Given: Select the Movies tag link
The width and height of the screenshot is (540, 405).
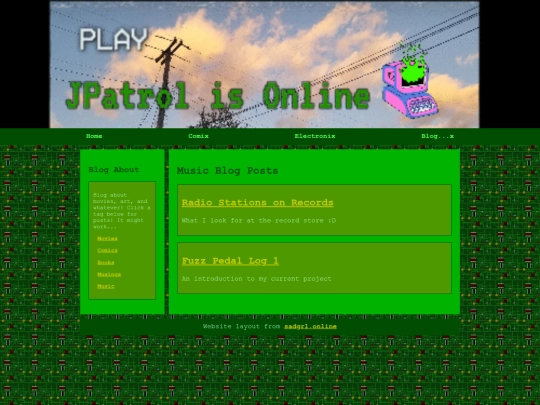Looking at the screenshot, I should (107, 238).
